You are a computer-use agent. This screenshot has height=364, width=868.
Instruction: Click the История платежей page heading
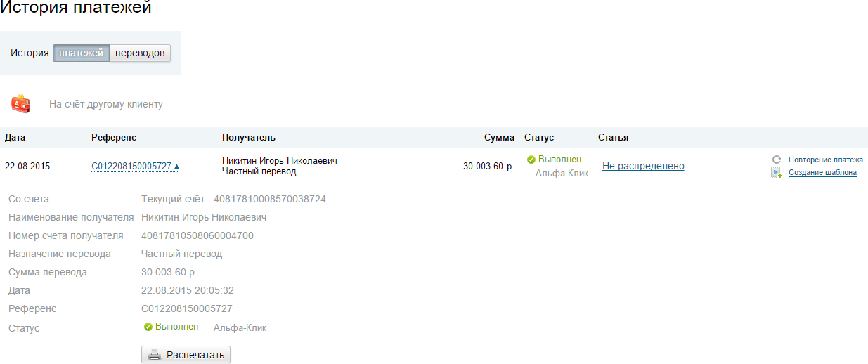click(x=75, y=8)
